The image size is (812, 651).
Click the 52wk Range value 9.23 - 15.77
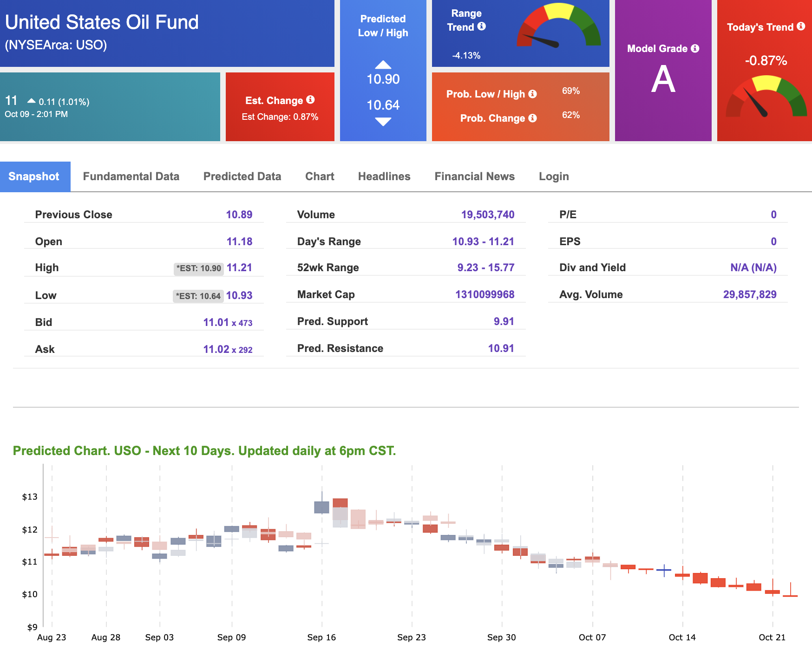pos(486,267)
